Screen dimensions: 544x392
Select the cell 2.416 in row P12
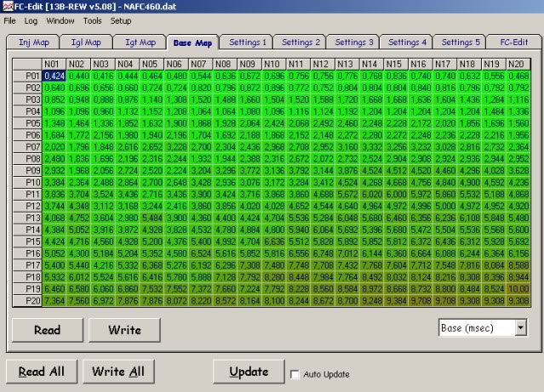[x=176, y=206]
